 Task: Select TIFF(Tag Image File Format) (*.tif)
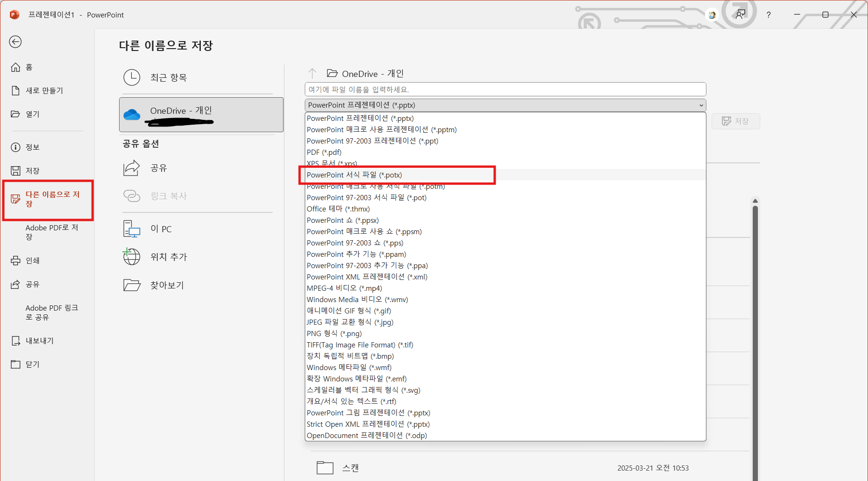[x=506, y=345]
